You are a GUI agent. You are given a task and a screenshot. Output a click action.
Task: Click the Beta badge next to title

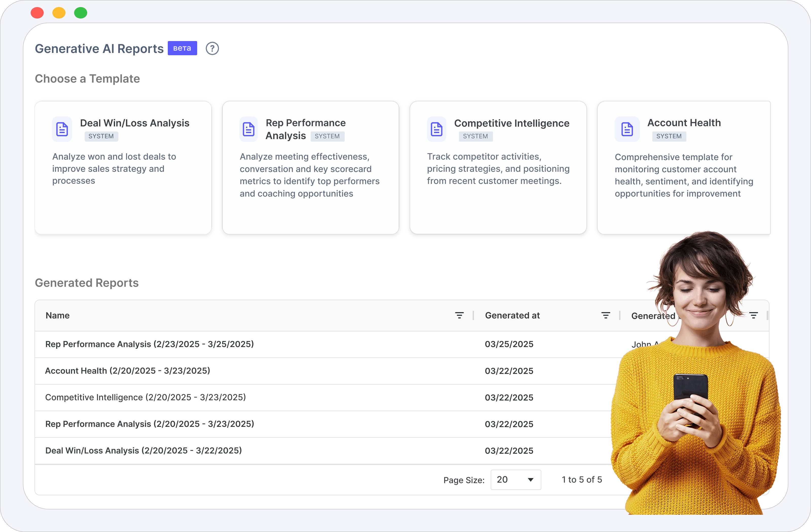[182, 48]
